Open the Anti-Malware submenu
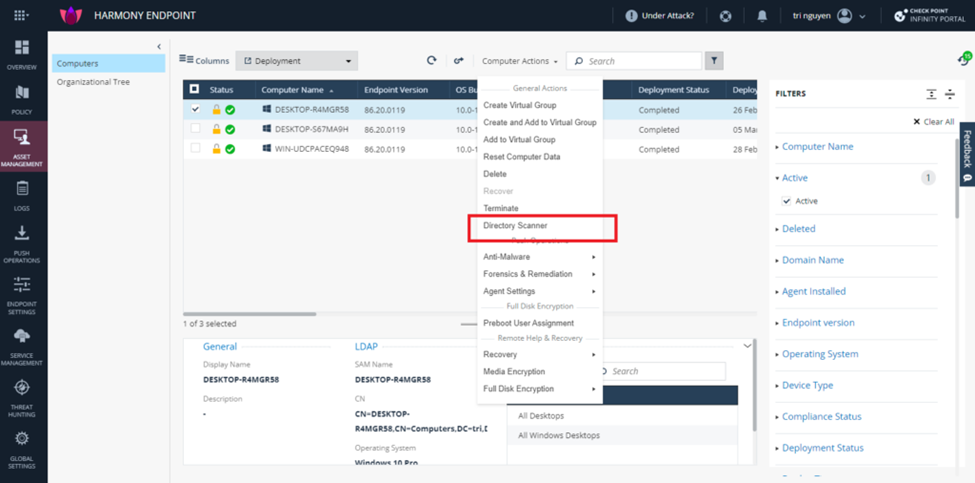The image size is (975, 483). coord(540,257)
